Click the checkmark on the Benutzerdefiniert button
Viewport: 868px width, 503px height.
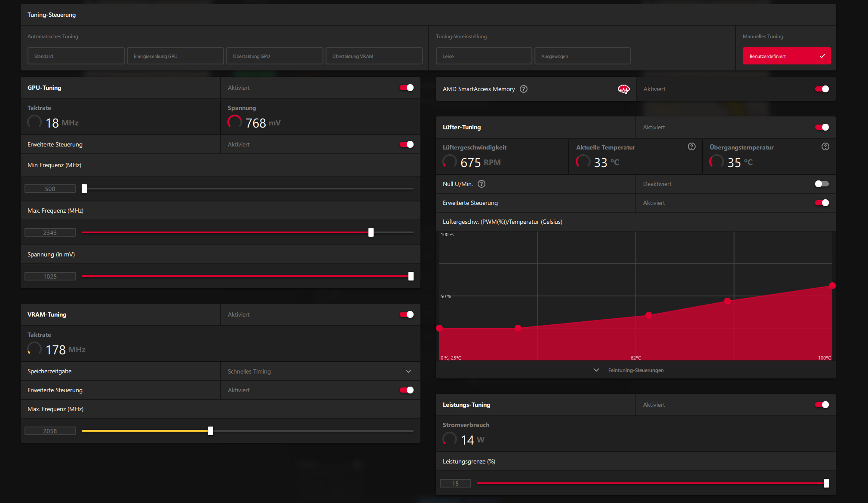pyautogui.click(x=822, y=56)
